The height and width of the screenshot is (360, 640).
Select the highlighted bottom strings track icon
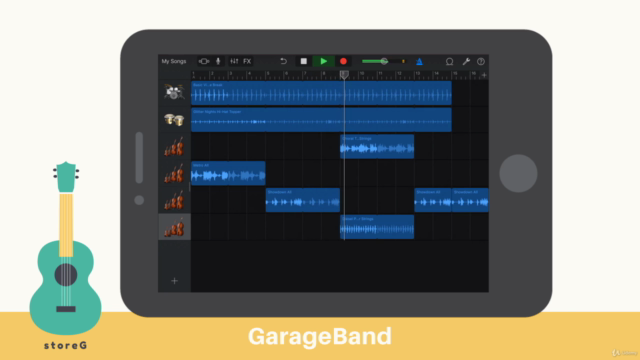[x=174, y=227]
